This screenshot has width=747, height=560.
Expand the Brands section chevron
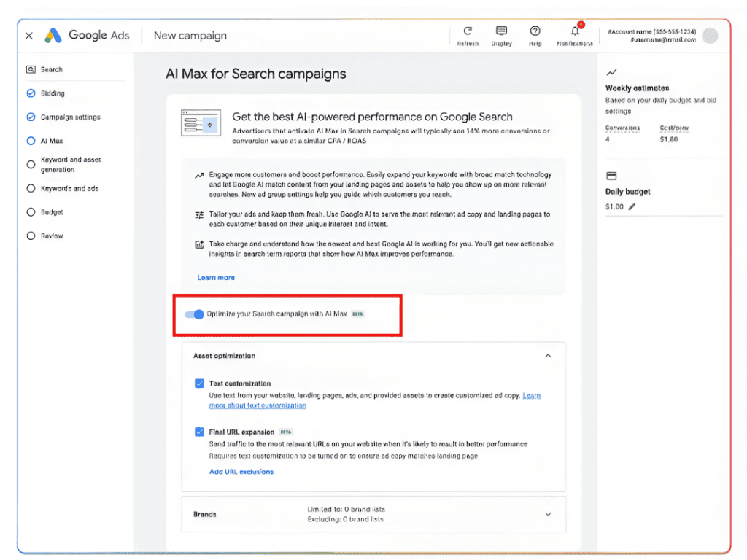[548, 514]
